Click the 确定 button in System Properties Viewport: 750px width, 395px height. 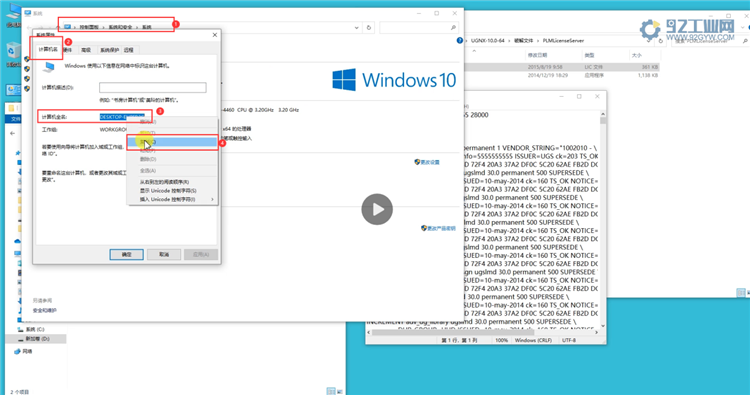tap(126, 254)
